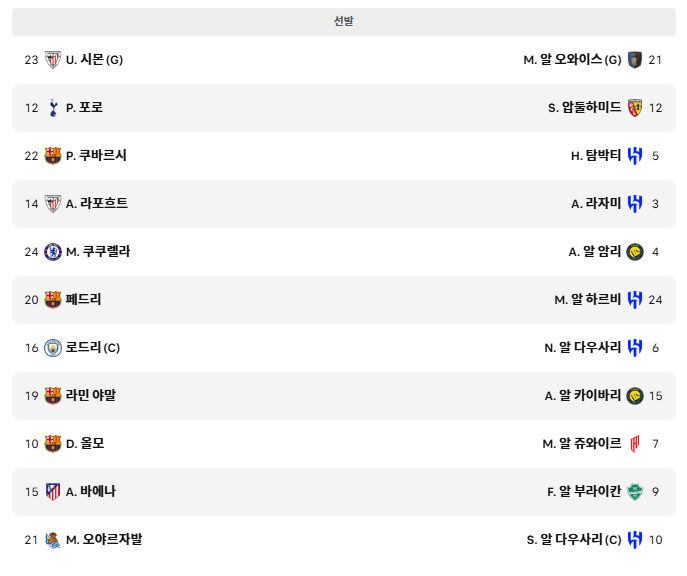Click Athletic Bilbao crest beside U. 시몬

(x=53, y=60)
